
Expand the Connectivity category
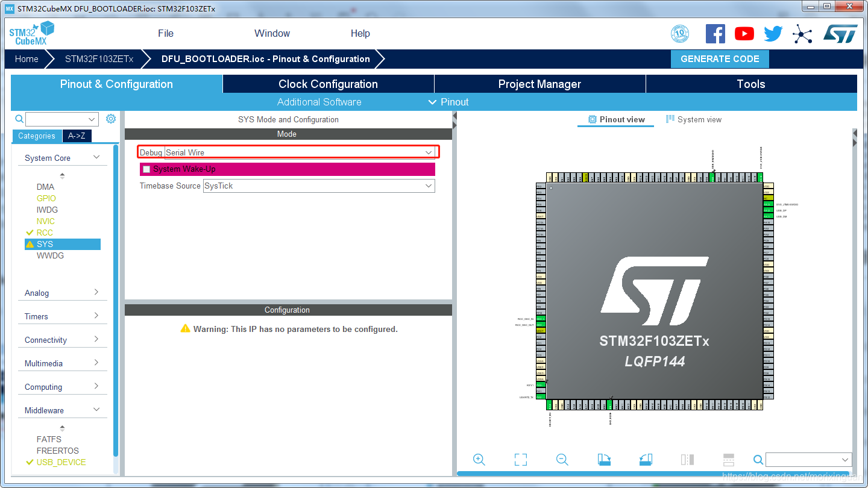pyautogui.click(x=96, y=339)
